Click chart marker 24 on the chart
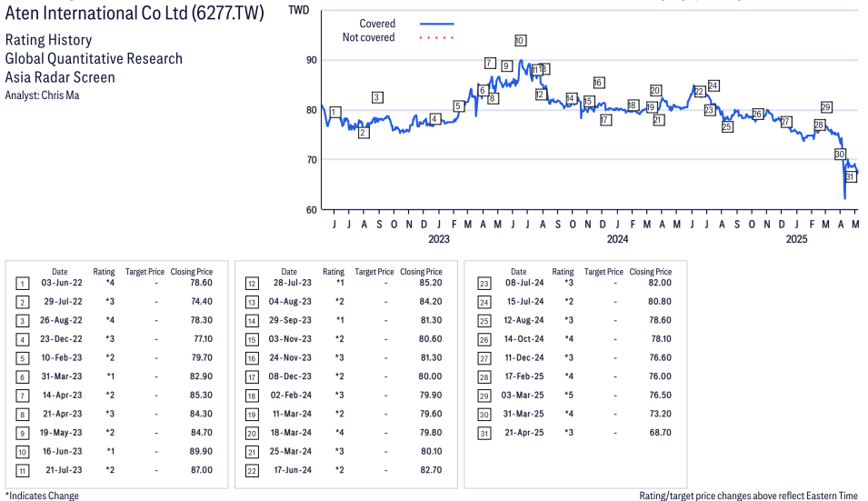The width and height of the screenshot is (868, 501). pyautogui.click(x=713, y=85)
